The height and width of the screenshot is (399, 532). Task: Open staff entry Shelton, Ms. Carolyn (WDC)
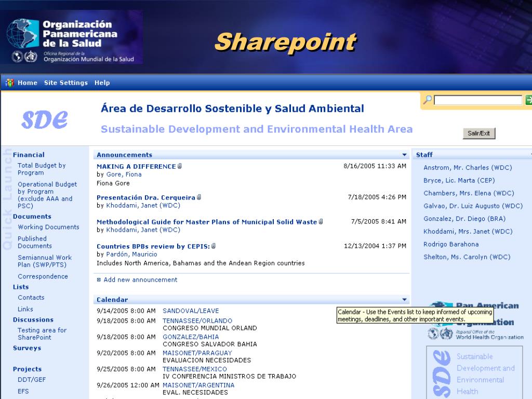tap(467, 257)
